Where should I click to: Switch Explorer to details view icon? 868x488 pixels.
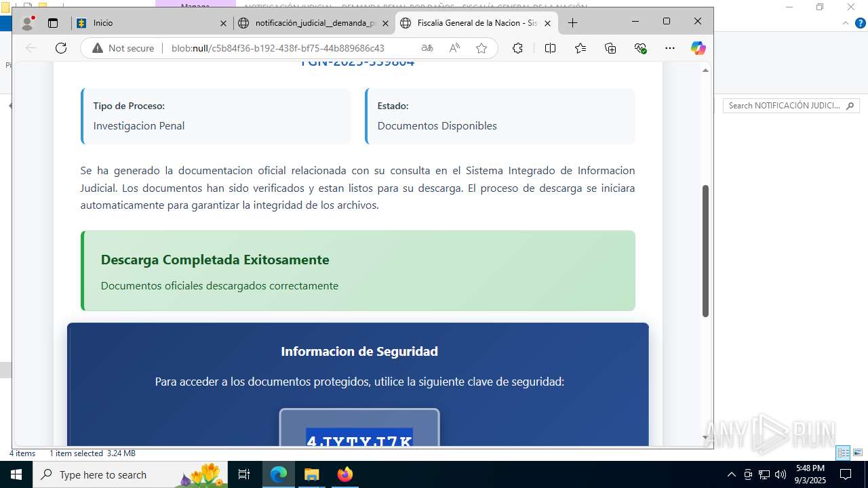click(x=843, y=453)
